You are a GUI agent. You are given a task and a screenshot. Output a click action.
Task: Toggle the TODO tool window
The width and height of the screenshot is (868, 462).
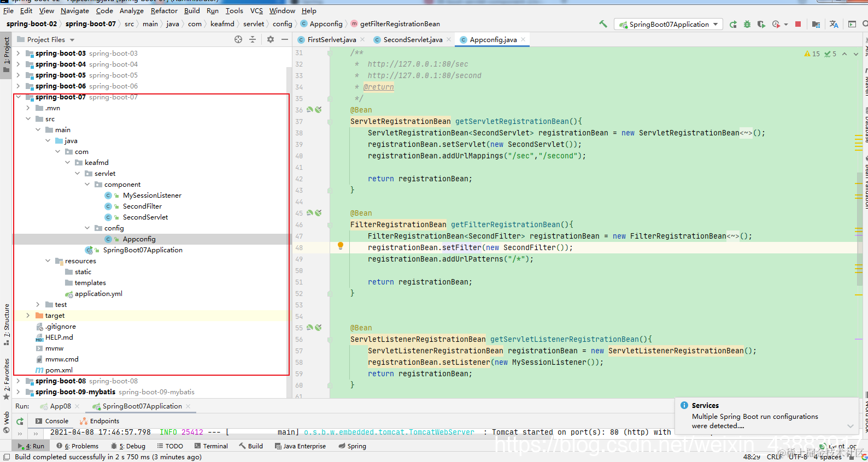(x=170, y=446)
